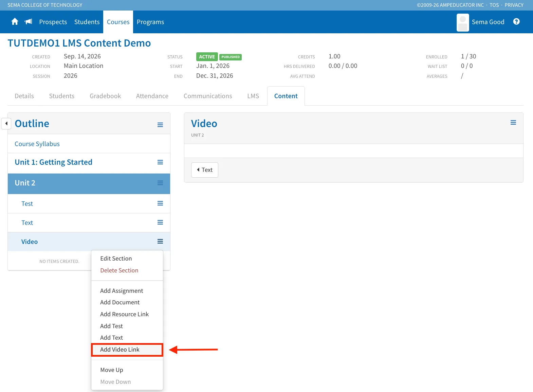Select Unit 1: Getting Started in the outline
The image size is (533, 392).
tap(53, 162)
